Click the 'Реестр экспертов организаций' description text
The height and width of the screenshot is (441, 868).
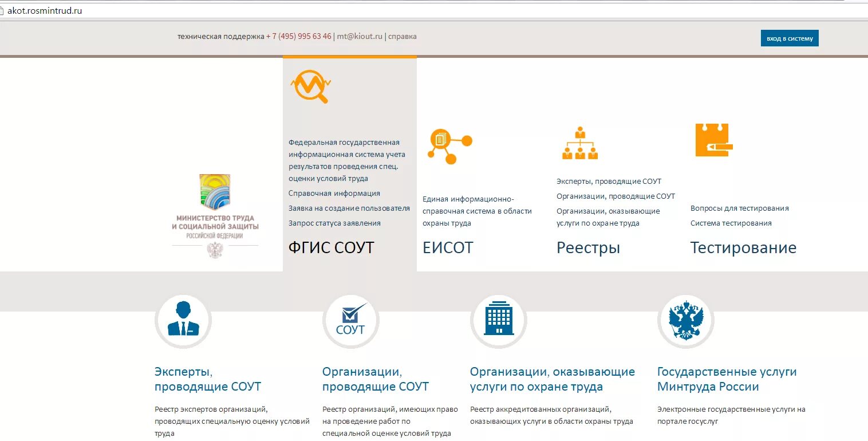pyautogui.click(x=232, y=422)
